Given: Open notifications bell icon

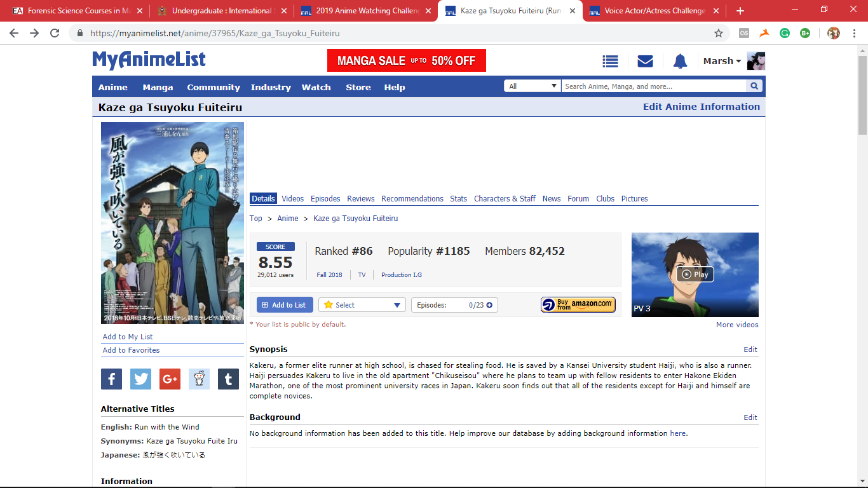Looking at the screenshot, I should click(x=680, y=61).
